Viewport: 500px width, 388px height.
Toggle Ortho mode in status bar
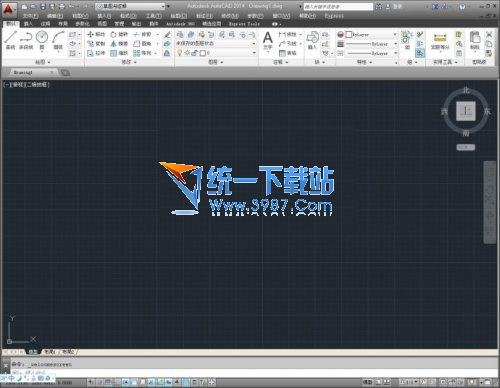point(116,382)
